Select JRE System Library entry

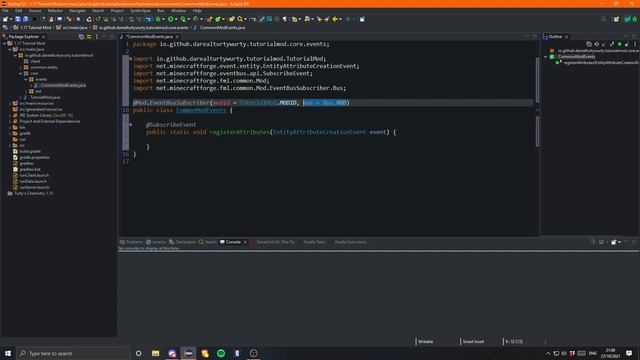coord(46,116)
